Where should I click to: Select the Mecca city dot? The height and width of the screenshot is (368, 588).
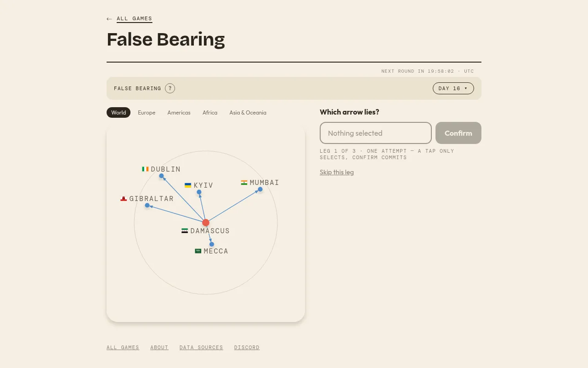click(212, 244)
